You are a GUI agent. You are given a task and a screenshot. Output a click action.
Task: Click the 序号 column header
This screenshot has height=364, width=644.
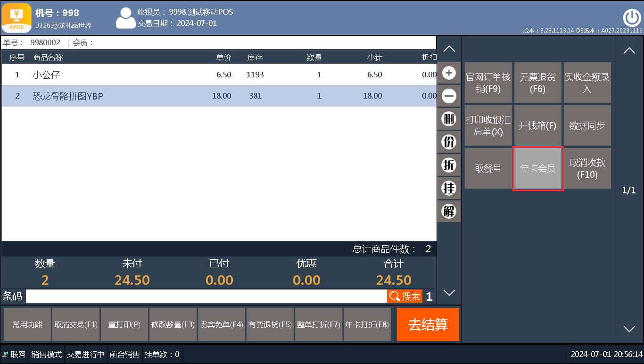[x=17, y=58]
